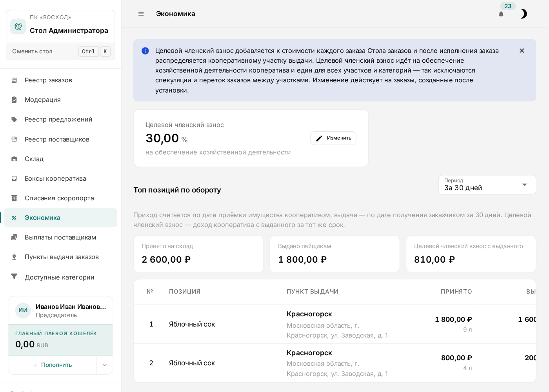
Task: Toggle dark mode moon icon
Action: (x=524, y=14)
